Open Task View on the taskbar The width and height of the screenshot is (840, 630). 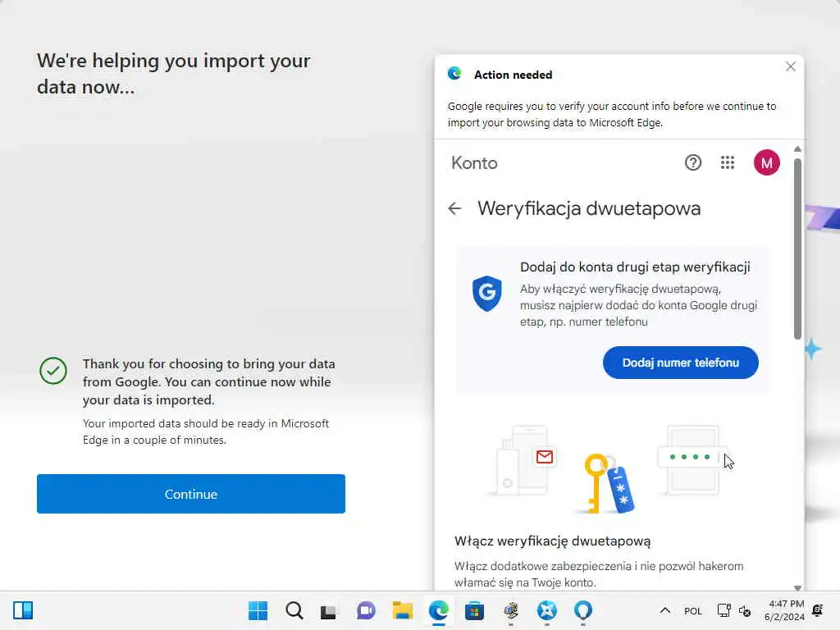coord(329,610)
